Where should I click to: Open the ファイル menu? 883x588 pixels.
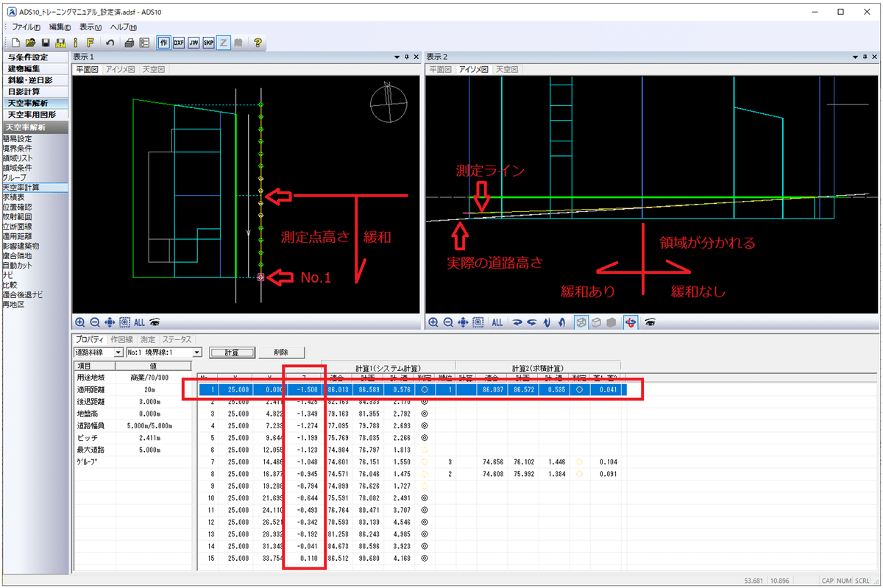pos(26,26)
